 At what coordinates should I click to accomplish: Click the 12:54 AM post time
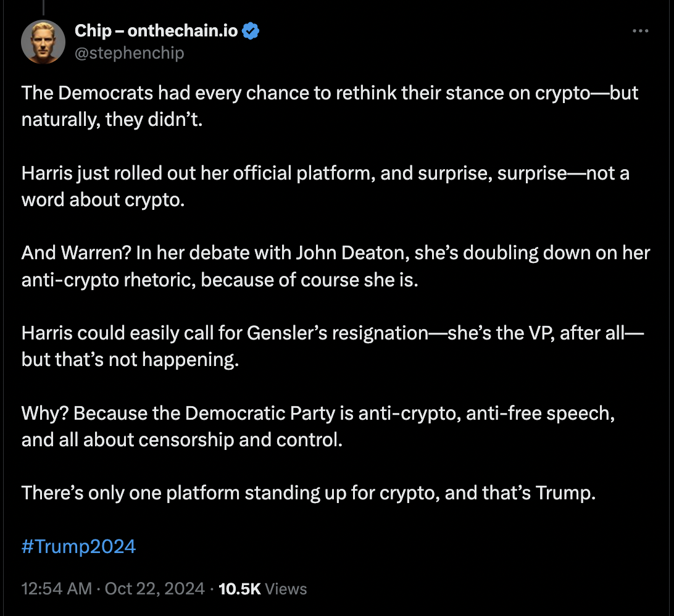[x=57, y=588]
